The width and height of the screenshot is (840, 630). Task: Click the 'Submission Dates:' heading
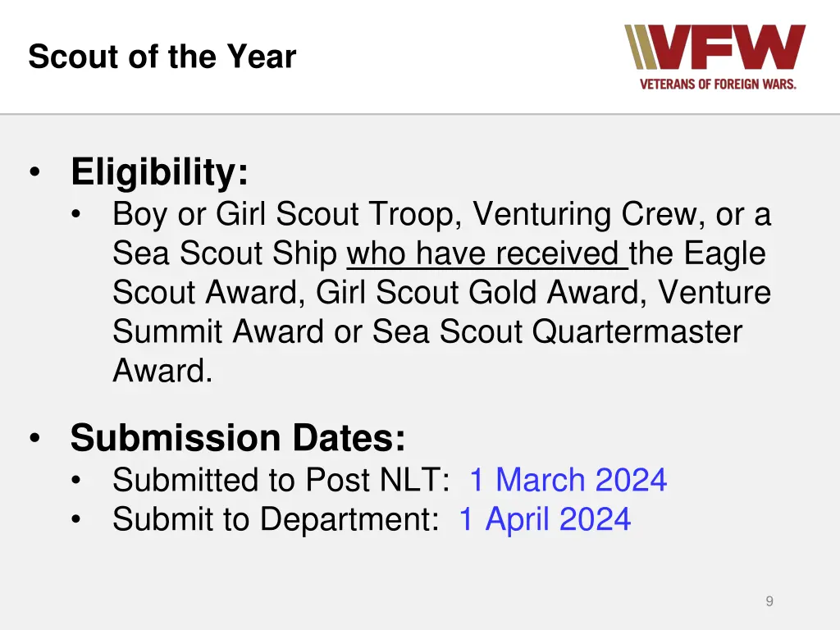[x=238, y=437]
